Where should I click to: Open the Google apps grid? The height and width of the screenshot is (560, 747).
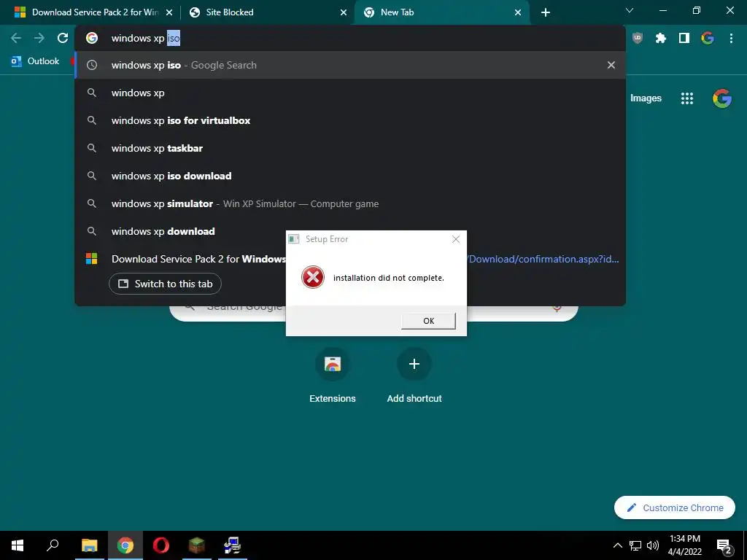click(687, 98)
